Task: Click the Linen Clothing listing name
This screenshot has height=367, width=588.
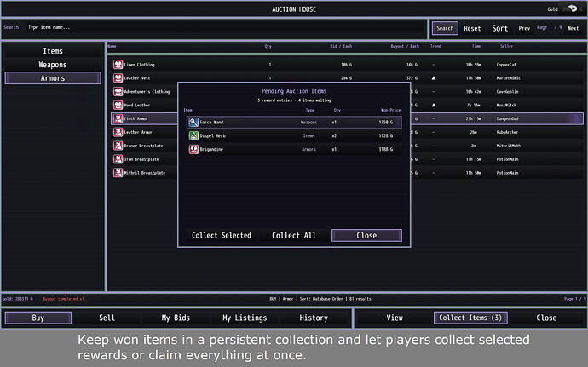Action: pos(139,65)
